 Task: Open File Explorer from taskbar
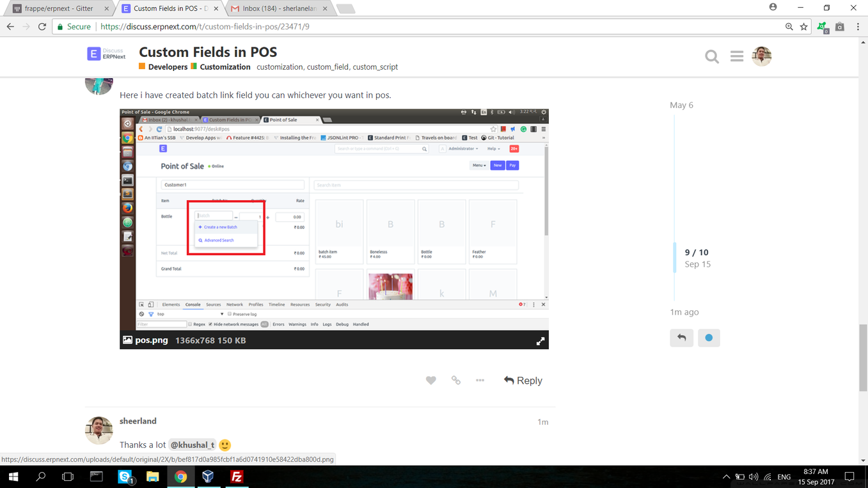152,476
